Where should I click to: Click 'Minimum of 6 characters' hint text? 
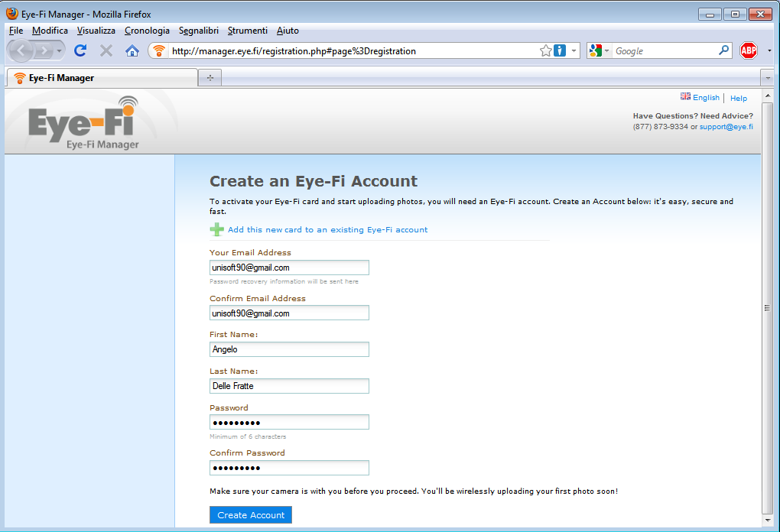(x=248, y=436)
